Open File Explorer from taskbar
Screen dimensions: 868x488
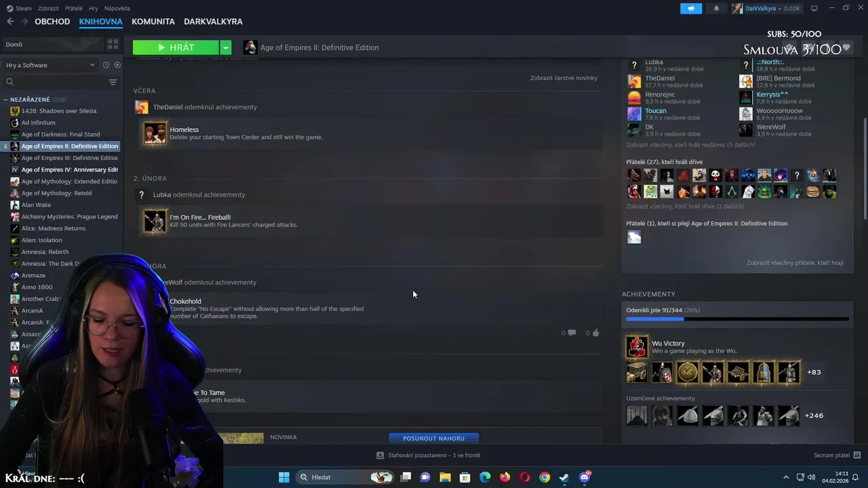click(445, 477)
